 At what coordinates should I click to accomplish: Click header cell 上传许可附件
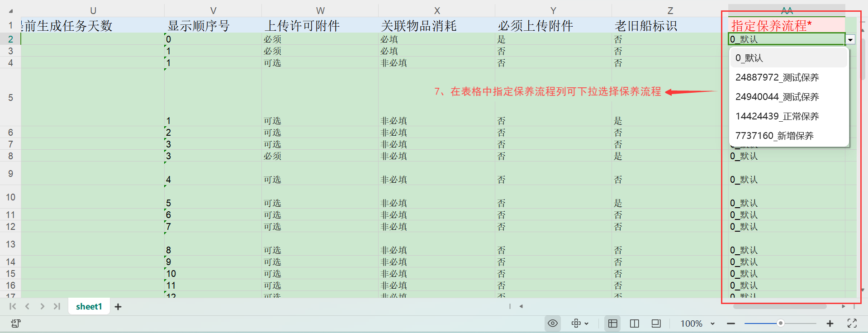[x=320, y=25]
